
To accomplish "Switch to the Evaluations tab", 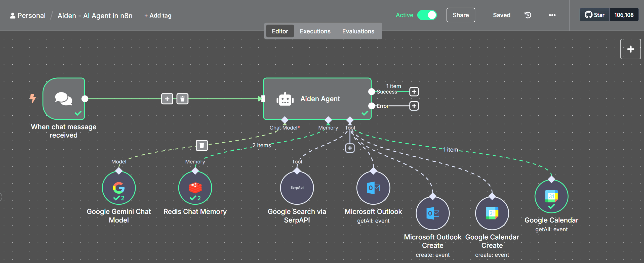I will coord(358,31).
